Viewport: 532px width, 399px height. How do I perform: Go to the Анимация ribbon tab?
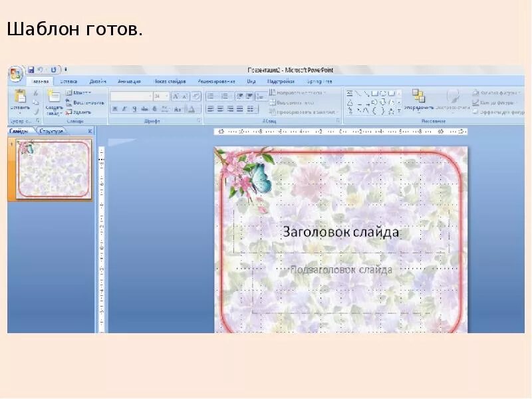point(129,81)
